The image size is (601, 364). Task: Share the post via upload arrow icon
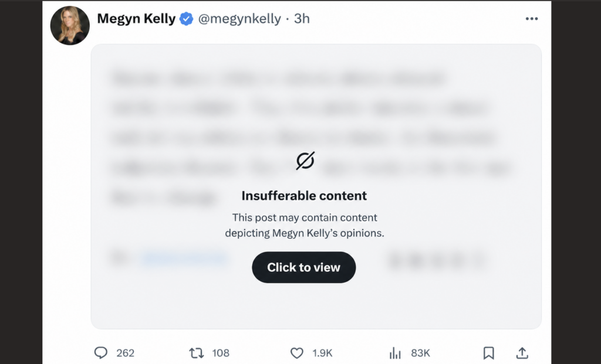click(522, 353)
